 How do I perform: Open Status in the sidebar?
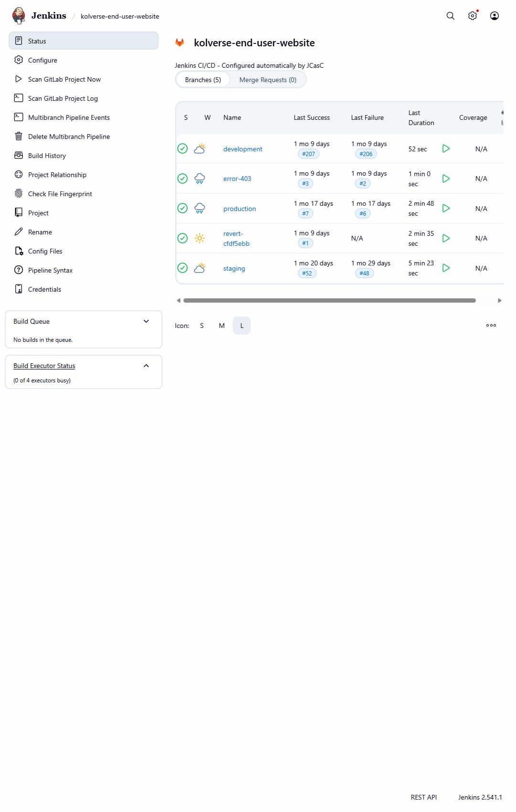(84, 41)
